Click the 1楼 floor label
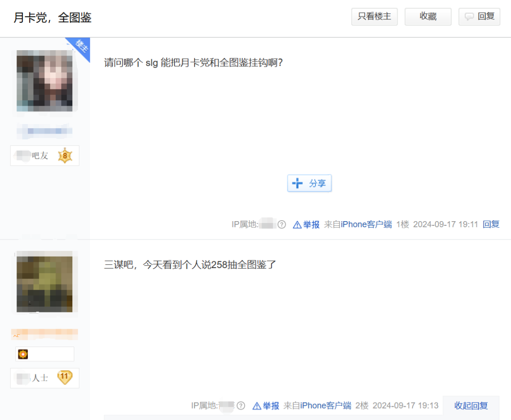This screenshot has height=420, width=511. point(403,224)
